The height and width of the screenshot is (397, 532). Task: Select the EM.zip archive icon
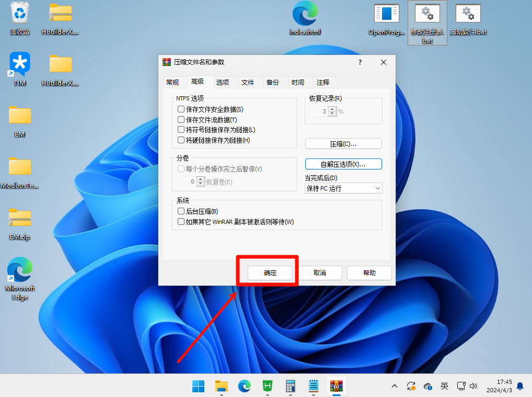20,224
